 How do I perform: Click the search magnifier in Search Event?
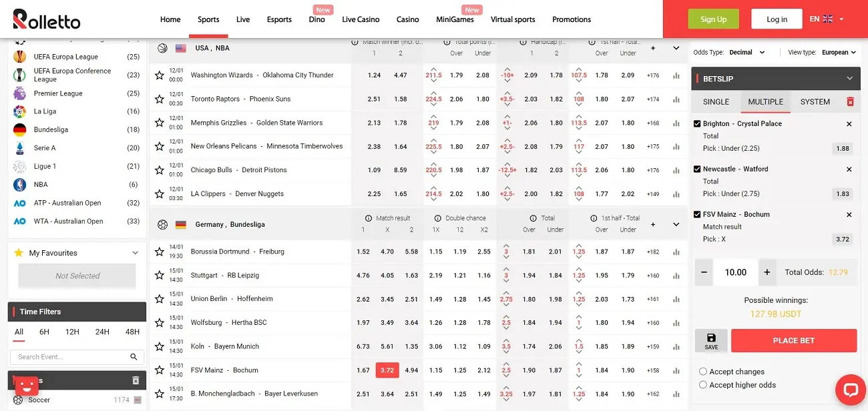point(134,357)
